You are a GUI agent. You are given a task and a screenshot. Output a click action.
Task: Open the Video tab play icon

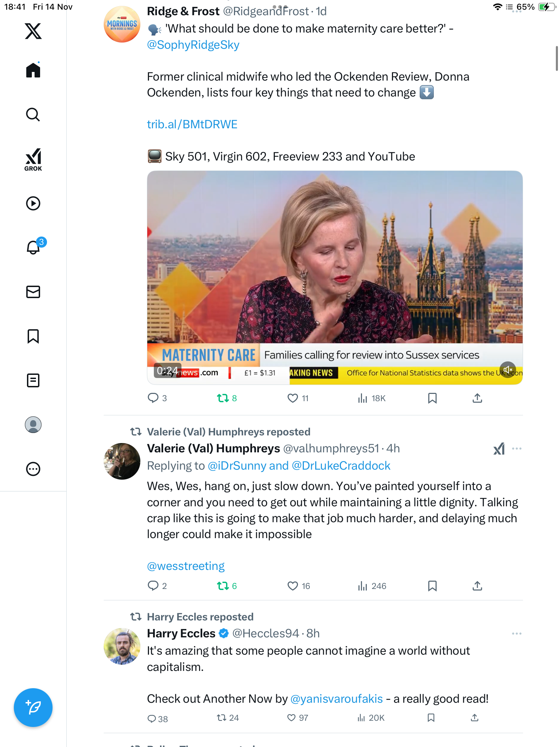pos(33,203)
